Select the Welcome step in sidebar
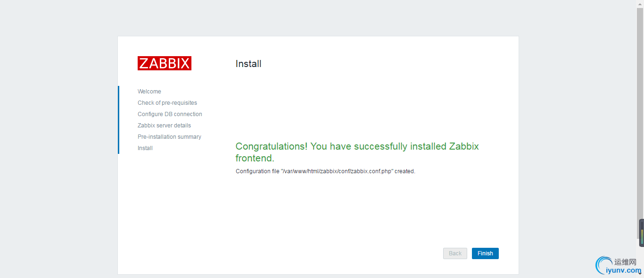The width and height of the screenshot is (644, 278). 149,92
